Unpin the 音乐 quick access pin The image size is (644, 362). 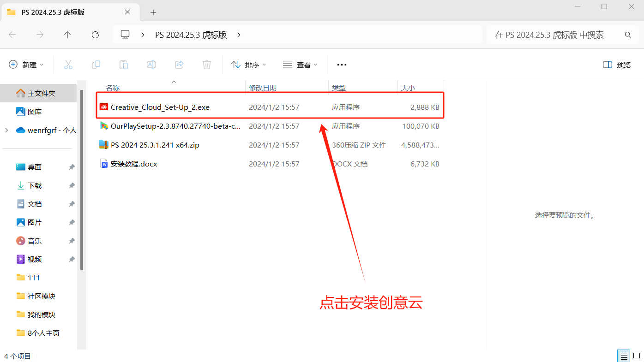tap(72, 241)
